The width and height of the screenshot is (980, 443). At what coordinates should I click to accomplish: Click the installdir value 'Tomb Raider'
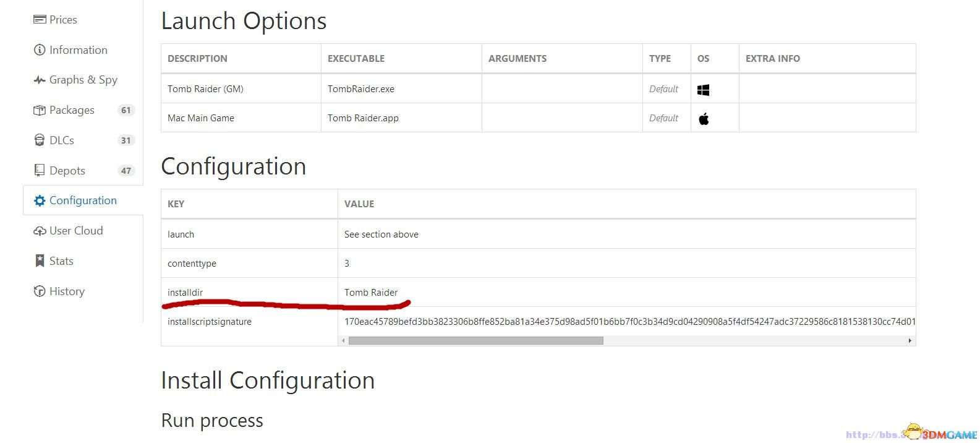(x=371, y=293)
